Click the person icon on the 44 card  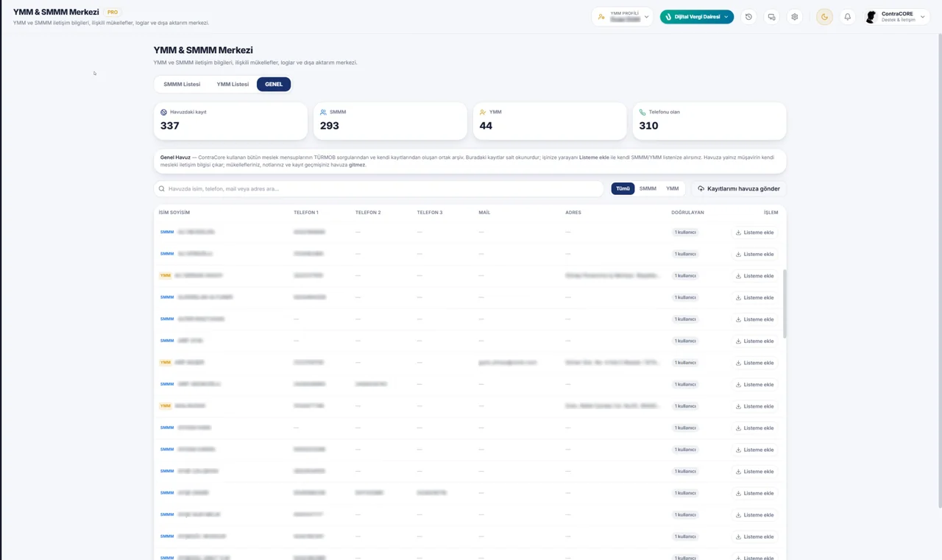pyautogui.click(x=483, y=113)
